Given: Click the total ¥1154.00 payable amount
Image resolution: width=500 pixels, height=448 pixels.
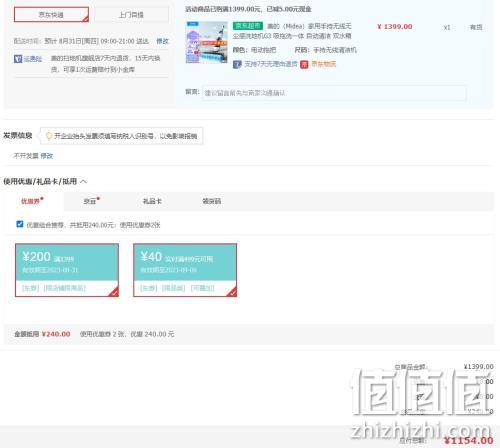Looking at the screenshot, I should pyautogui.click(x=469, y=440).
